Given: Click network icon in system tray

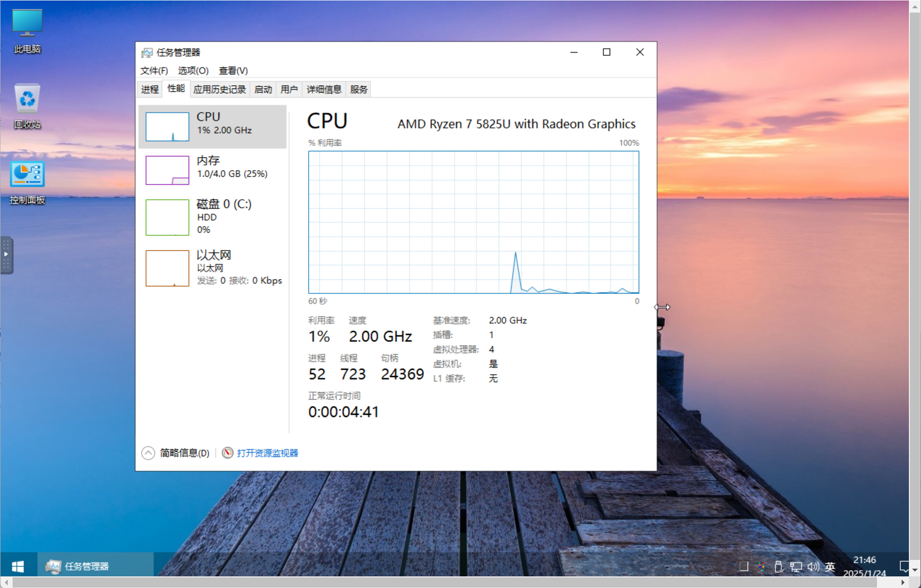Looking at the screenshot, I should pyautogui.click(x=796, y=567).
